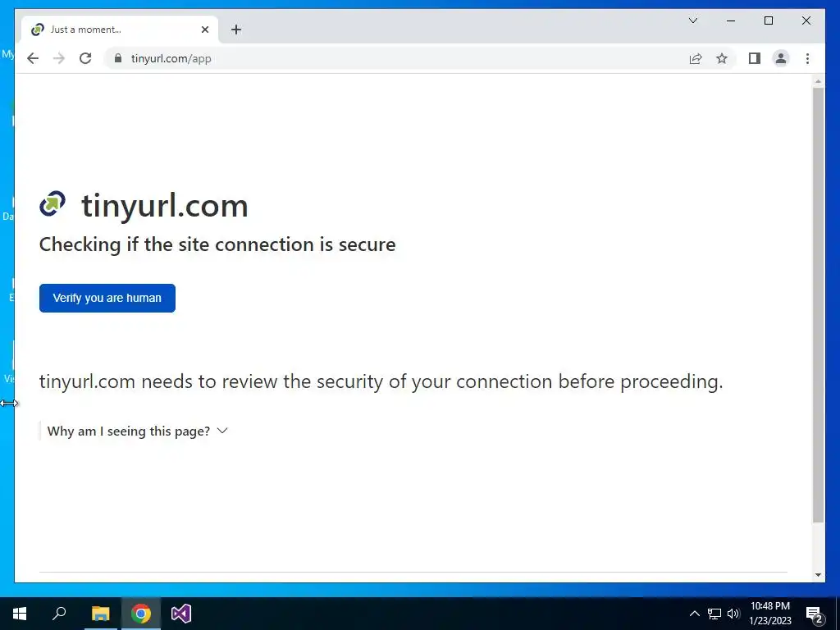Viewport: 840px width, 630px height.
Task: Minimize the Chrome window
Action: click(731, 21)
